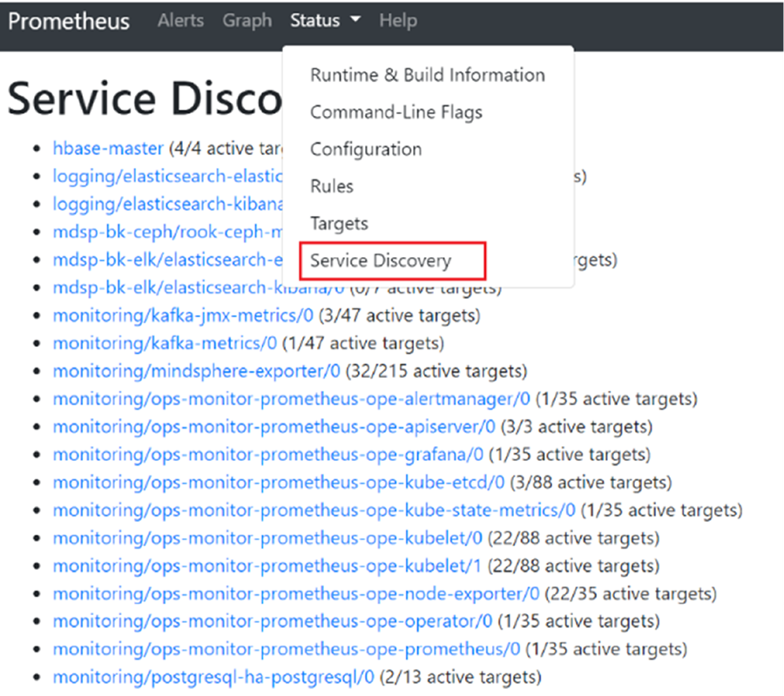The width and height of the screenshot is (784, 696).
Task: Open ops-monitor-prometheus-ope-operator/0 link
Action: pyautogui.click(x=273, y=621)
